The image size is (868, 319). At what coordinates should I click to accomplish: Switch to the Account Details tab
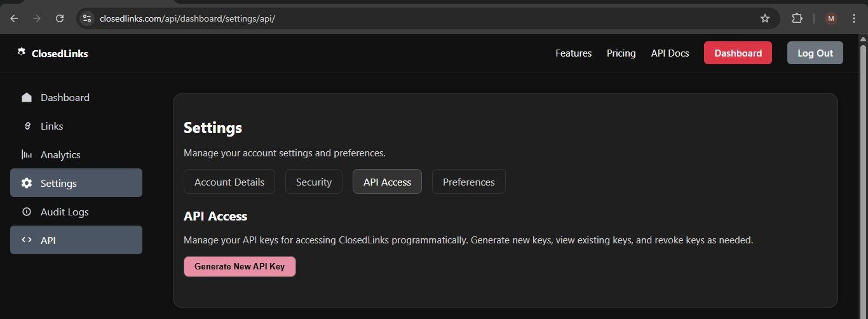click(229, 182)
